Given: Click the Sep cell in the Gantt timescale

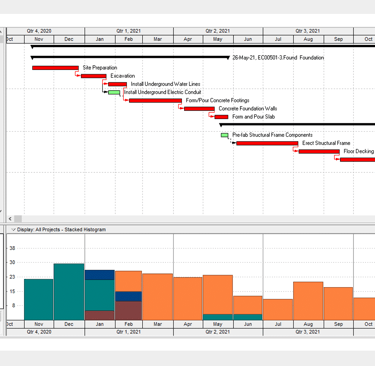Looking at the screenshot, I should point(338,39).
